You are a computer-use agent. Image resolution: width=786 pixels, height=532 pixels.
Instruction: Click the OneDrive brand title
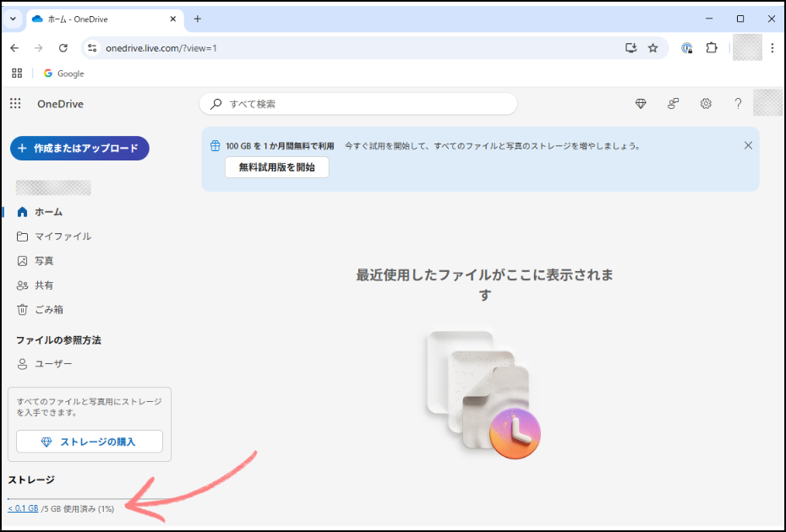point(60,104)
